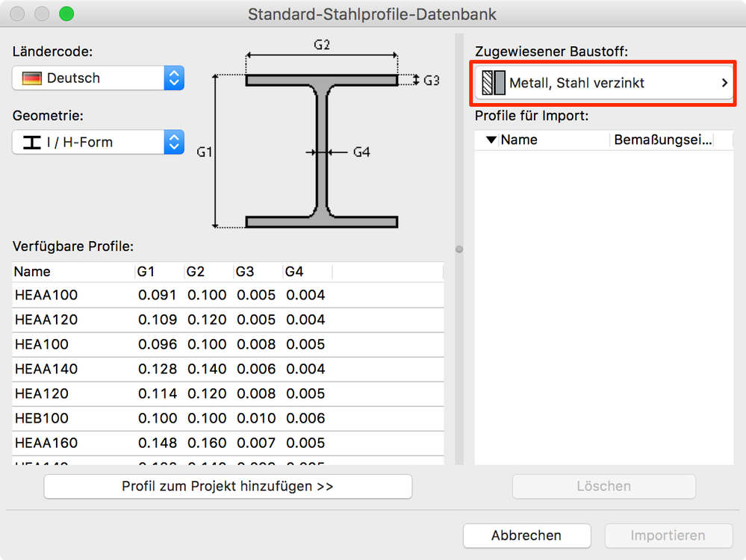Select the HEA120 profile row
The width and height of the screenshot is (746, 560).
click(x=228, y=394)
